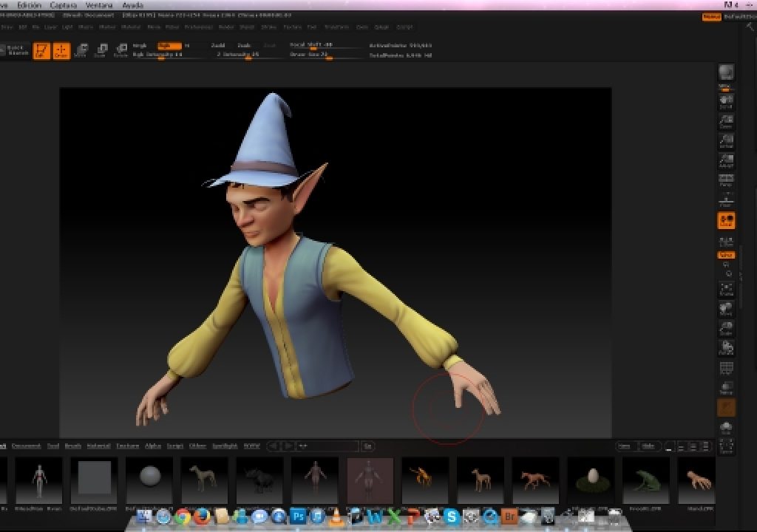Click the Scroll document icon
757x532 pixels.
point(726,101)
